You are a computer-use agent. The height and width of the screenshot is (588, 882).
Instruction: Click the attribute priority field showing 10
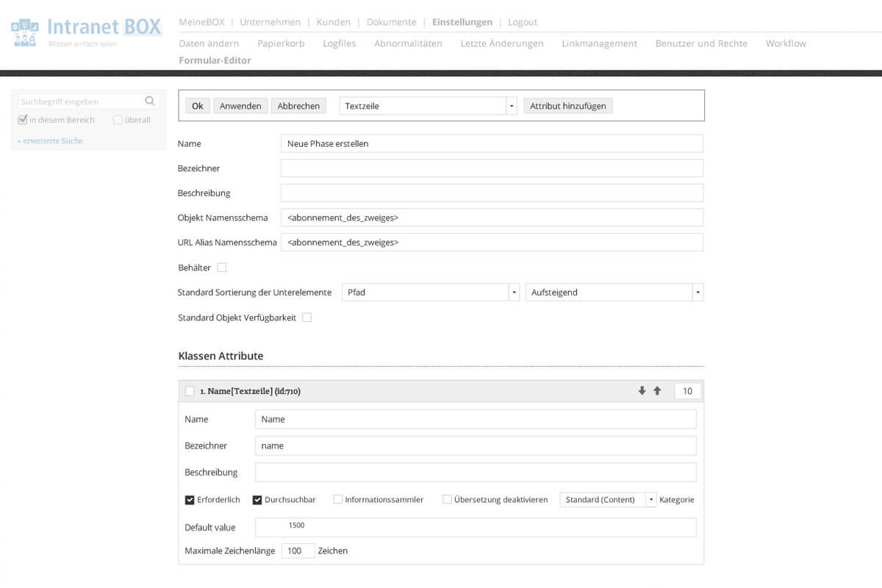click(x=688, y=391)
